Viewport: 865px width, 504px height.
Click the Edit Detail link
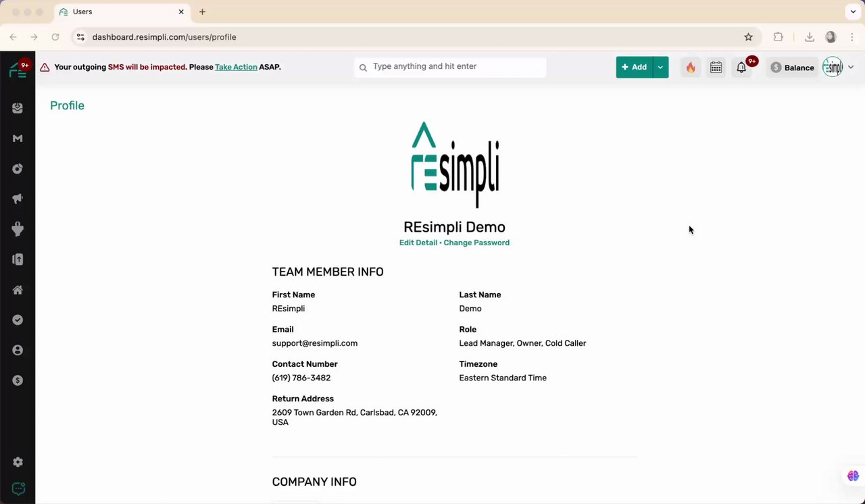(x=418, y=243)
